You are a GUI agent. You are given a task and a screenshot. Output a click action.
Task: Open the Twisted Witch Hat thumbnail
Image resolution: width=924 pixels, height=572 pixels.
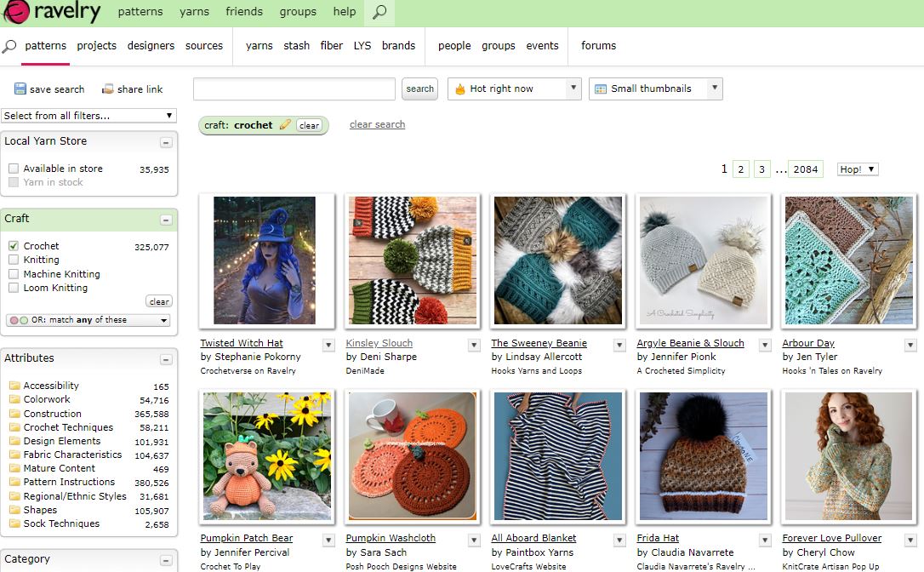click(x=265, y=260)
